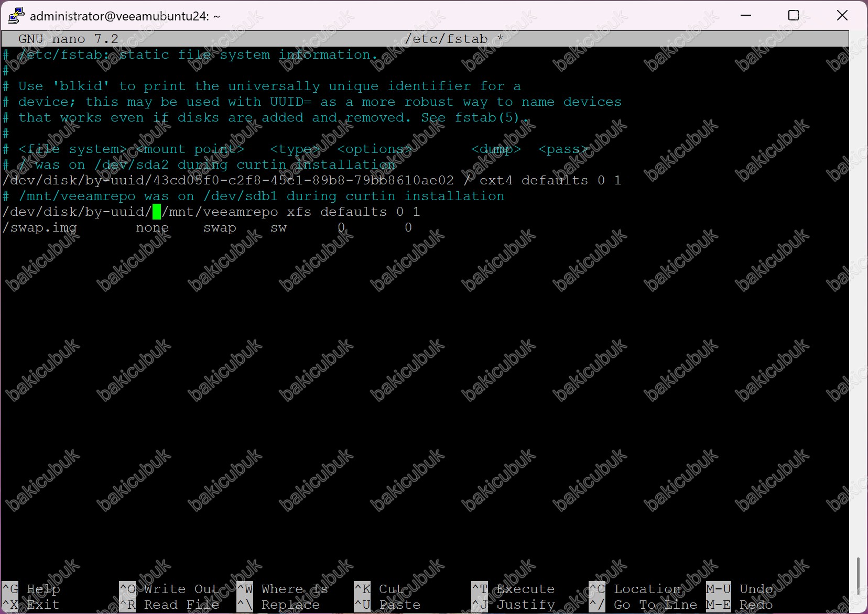Screen dimensions: 868x614
Task: Click ^X Exit shortcut
Action: click(31, 605)
